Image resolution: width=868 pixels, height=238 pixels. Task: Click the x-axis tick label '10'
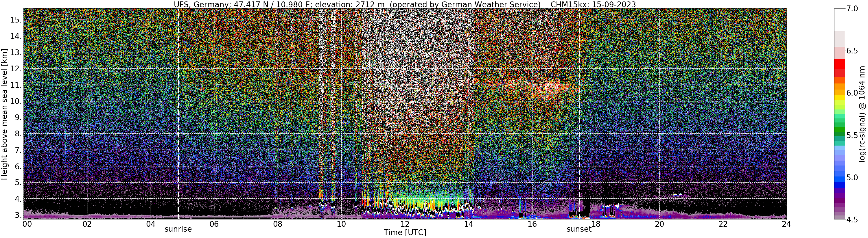(341, 224)
